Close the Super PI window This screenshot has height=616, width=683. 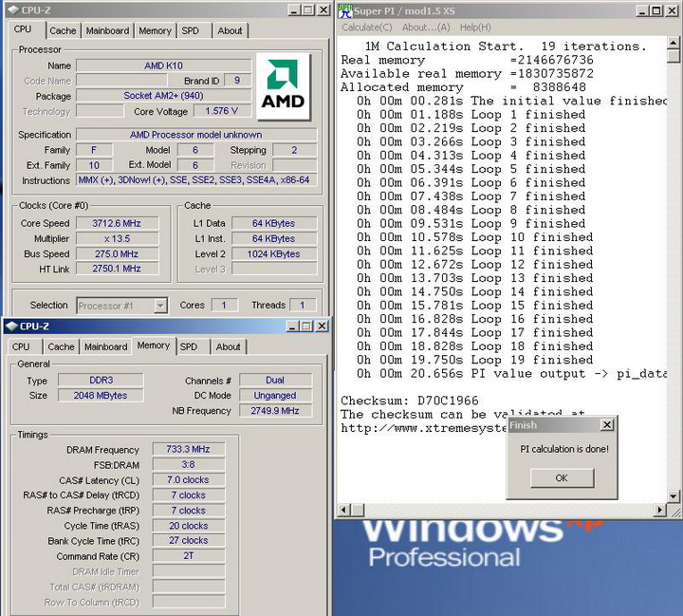673,10
